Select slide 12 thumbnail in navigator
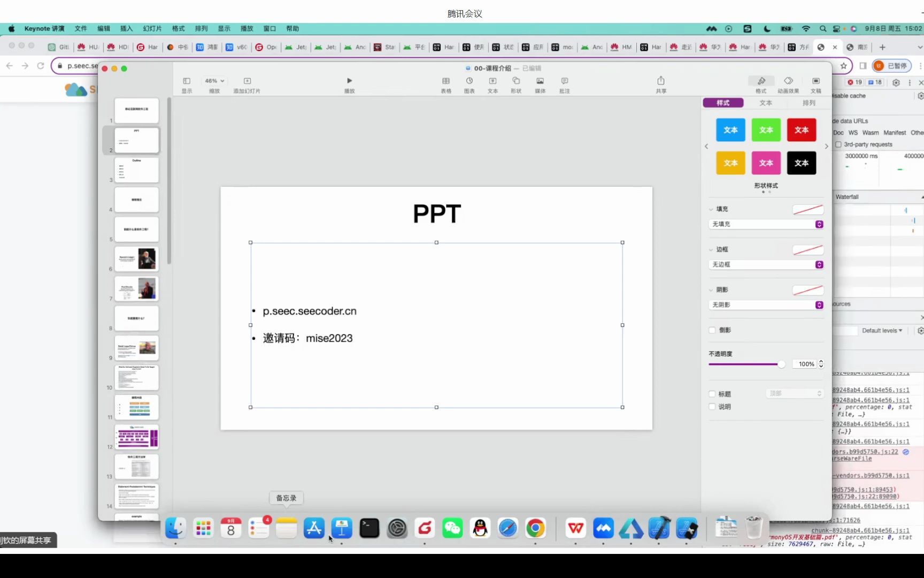This screenshot has height=578, width=924. pos(136,437)
